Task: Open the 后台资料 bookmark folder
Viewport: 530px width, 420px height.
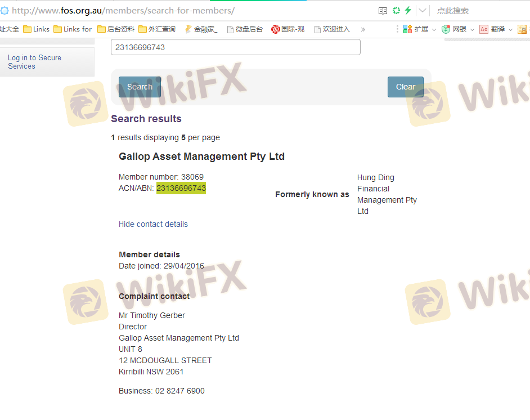Action: tap(116, 29)
